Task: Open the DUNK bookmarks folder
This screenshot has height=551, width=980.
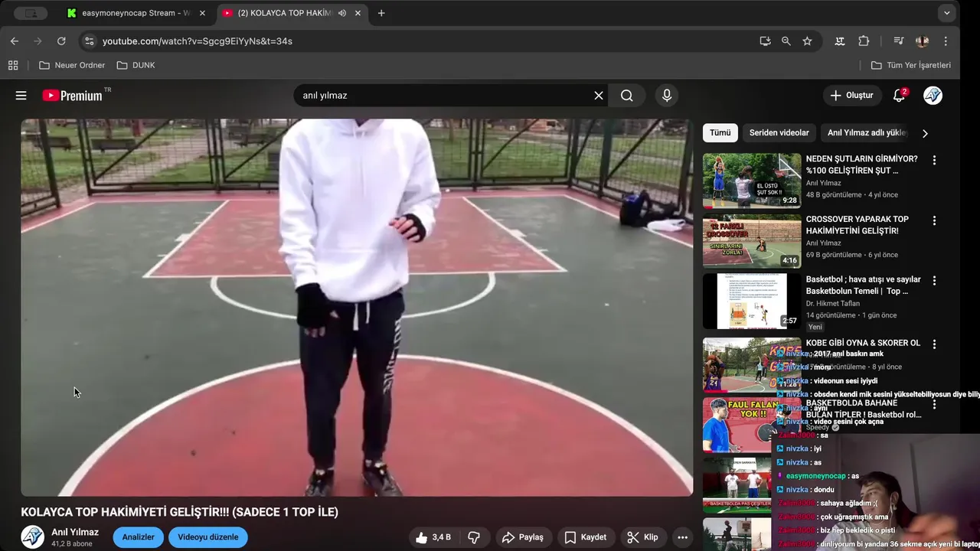Action: (x=136, y=65)
